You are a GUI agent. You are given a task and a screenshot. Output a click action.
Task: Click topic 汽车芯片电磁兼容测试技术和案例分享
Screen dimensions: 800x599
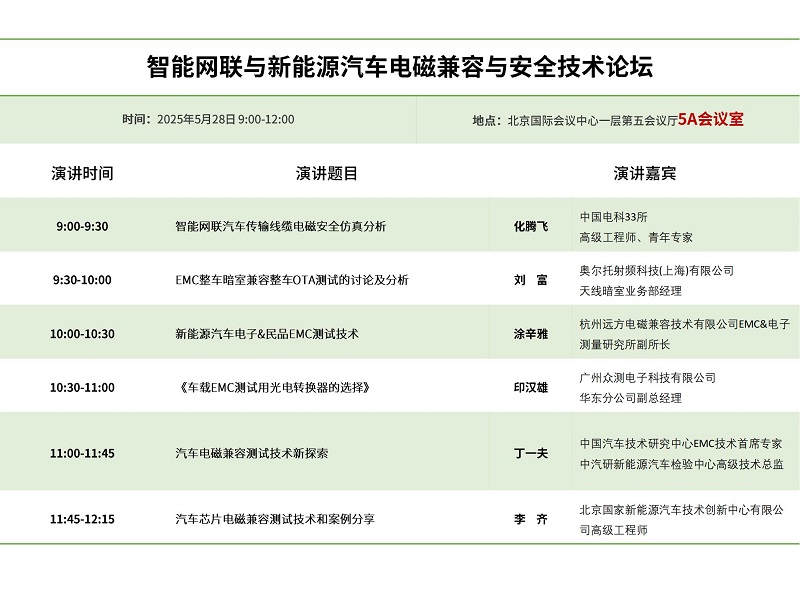tap(275, 519)
